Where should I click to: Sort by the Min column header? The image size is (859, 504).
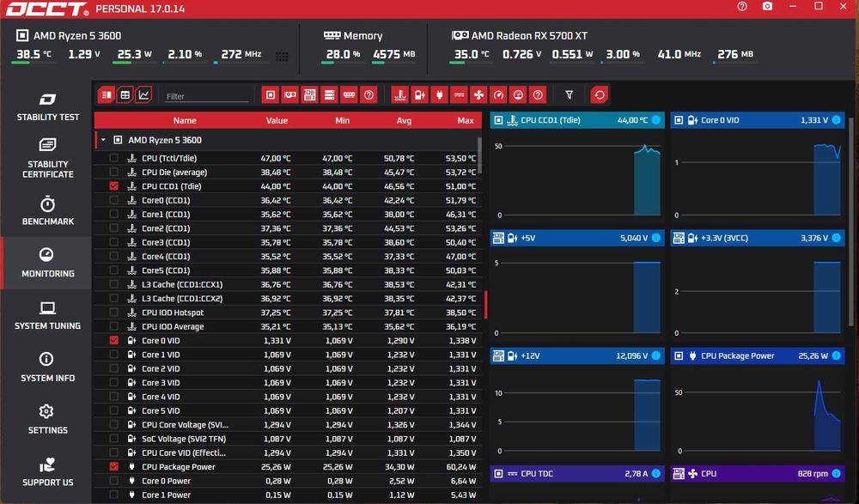point(343,120)
